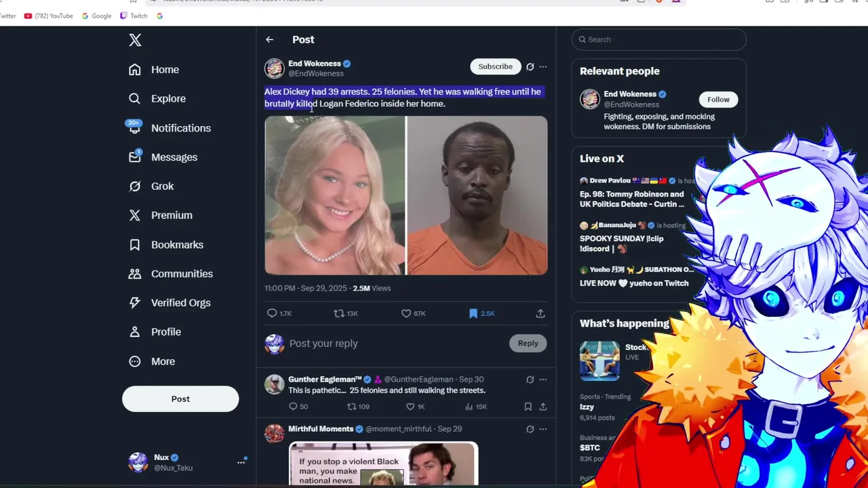Open Nux account switcher dots

pos(241,462)
